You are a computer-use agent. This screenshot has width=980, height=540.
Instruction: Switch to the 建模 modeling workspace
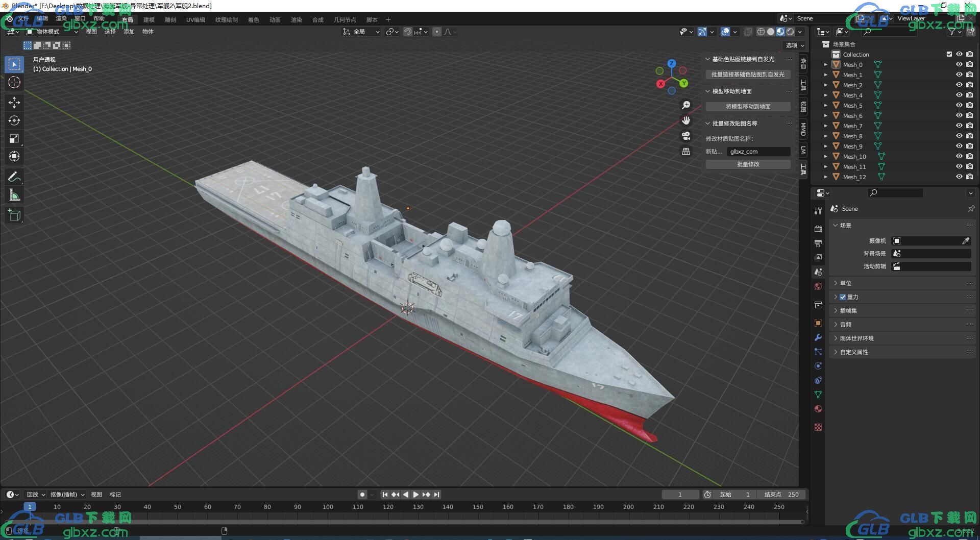click(149, 20)
